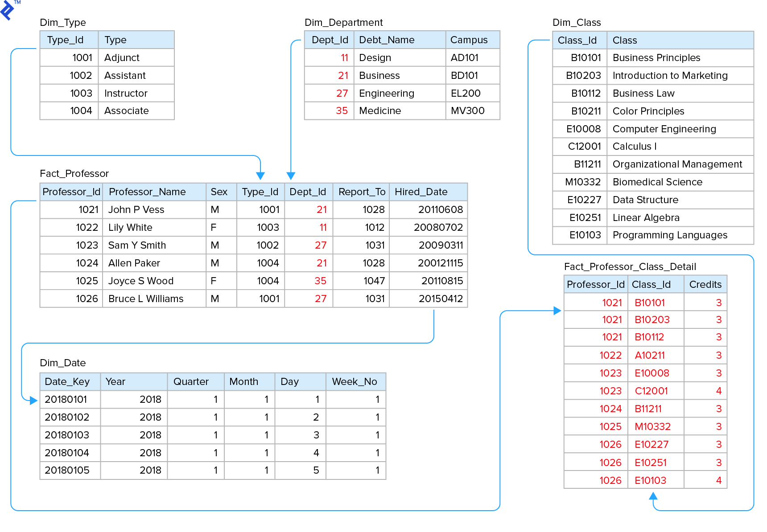Select the Fact_Professor_Class_Detail table title

pyautogui.click(x=630, y=266)
